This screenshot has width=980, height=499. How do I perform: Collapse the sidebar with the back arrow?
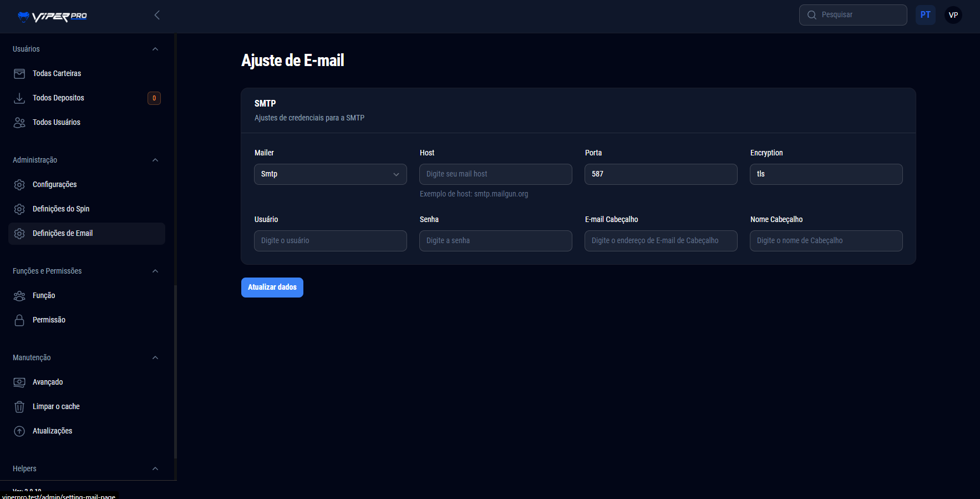pyautogui.click(x=157, y=15)
